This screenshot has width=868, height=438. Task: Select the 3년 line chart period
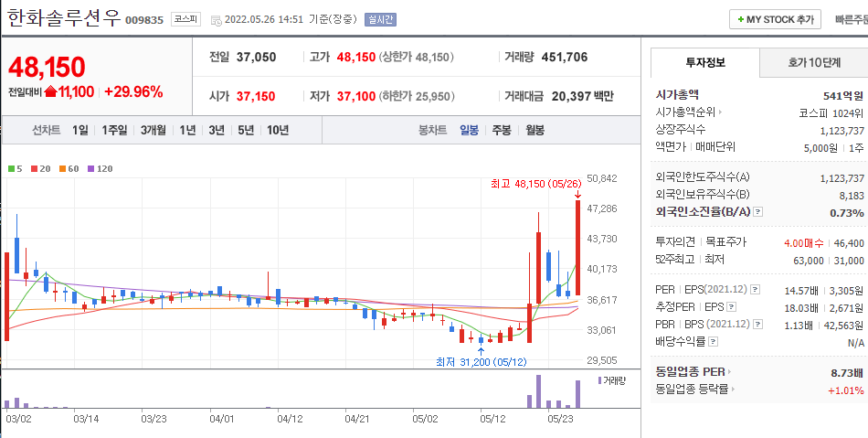[x=217, y=131]
